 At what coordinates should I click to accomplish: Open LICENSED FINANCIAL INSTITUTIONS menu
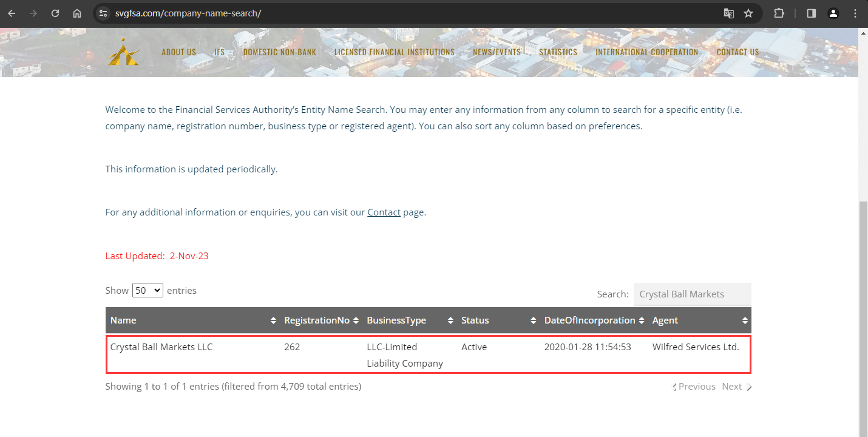click(395, 52)
